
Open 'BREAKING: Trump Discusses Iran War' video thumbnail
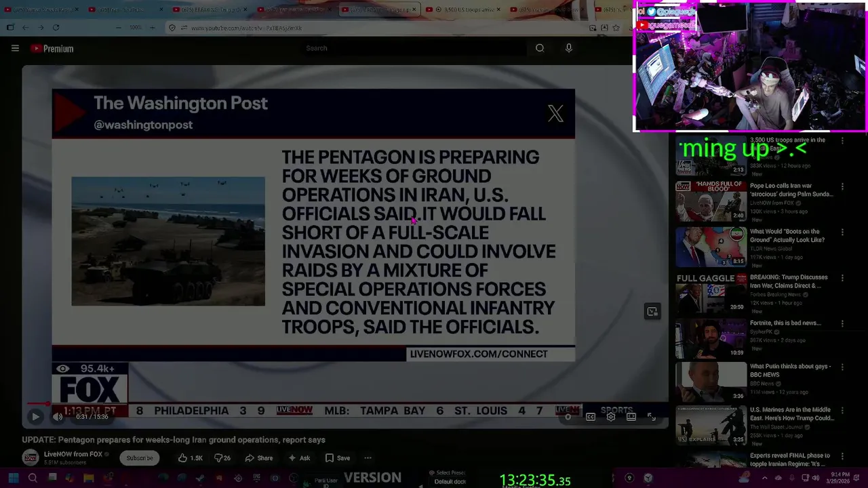[711, 292]
